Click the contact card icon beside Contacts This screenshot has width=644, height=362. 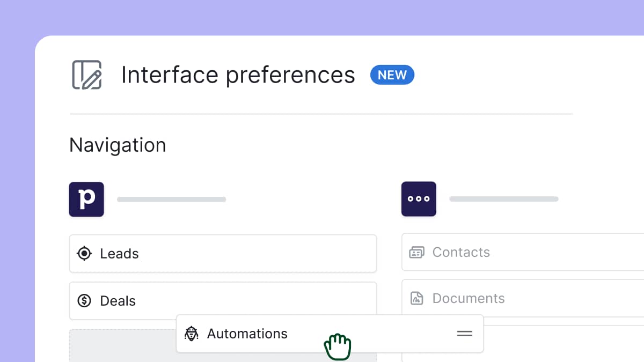[x=418, y=252]
